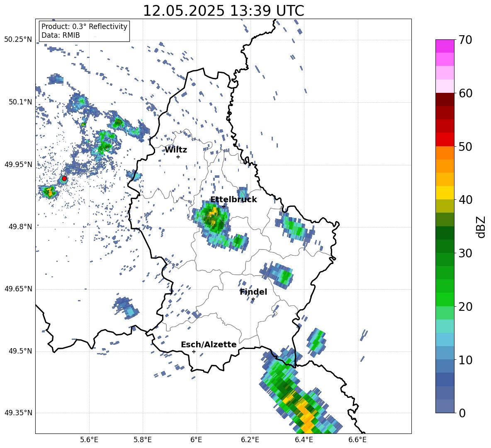Click the 50 colorbar tick label
Screen dimensions: 491x448
coord(465,146)
